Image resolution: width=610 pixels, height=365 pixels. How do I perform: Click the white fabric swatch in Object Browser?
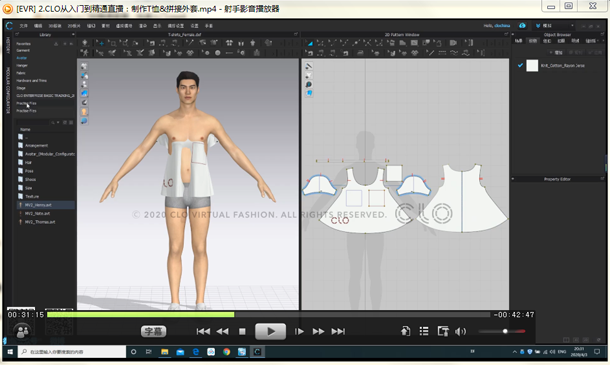(x=532, y=65)
